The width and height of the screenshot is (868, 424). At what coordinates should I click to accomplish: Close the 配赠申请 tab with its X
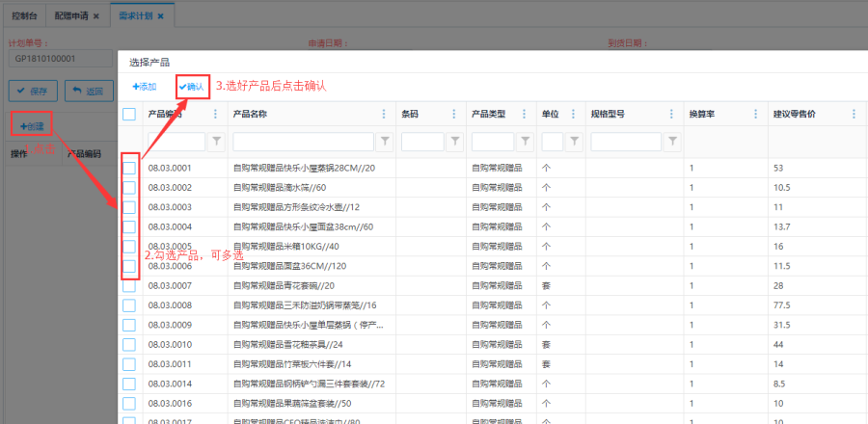95,16
